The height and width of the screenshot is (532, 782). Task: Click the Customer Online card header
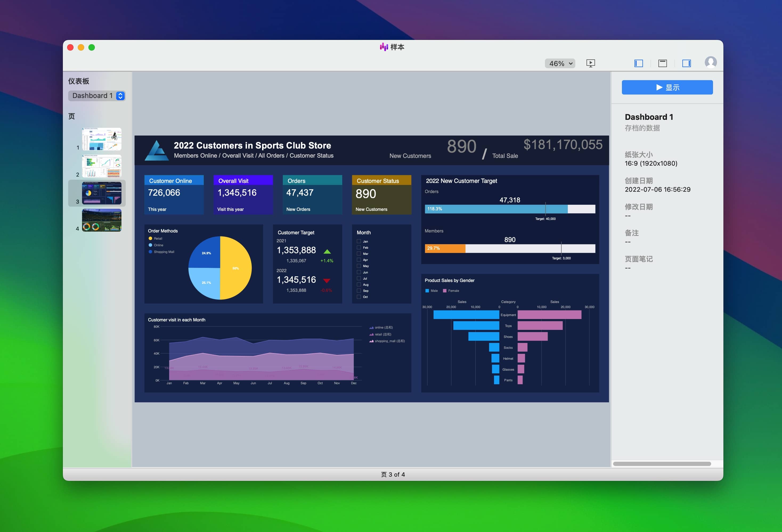point(174,180)
